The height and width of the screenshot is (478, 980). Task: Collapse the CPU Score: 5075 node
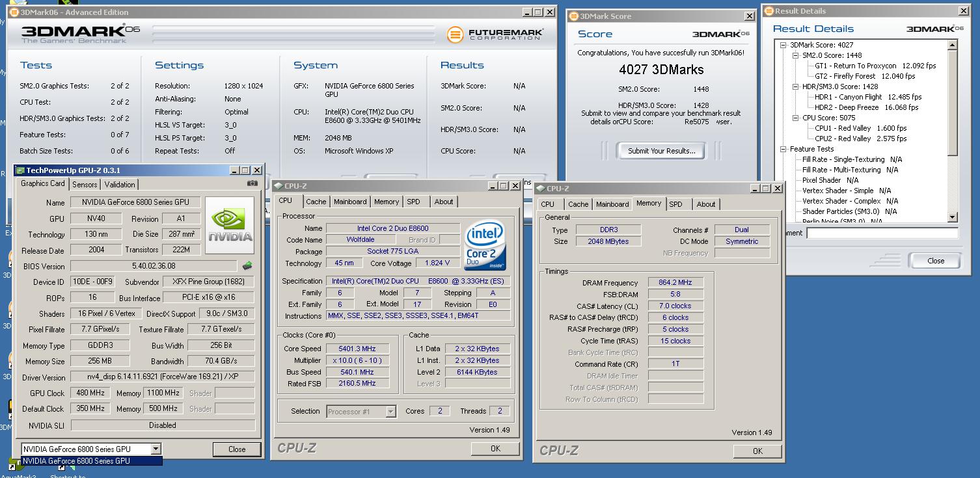(796, 118)
